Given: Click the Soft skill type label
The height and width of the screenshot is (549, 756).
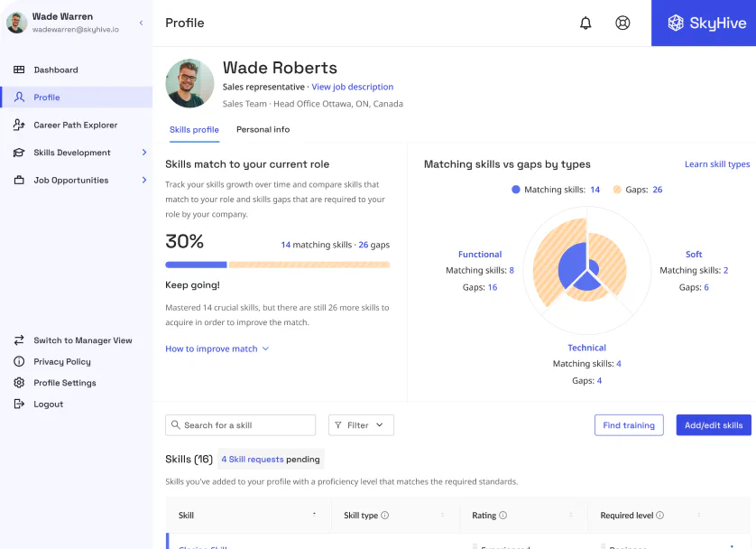Looking at the screenshot, I should pyautogui.click(x=694, y=255).
